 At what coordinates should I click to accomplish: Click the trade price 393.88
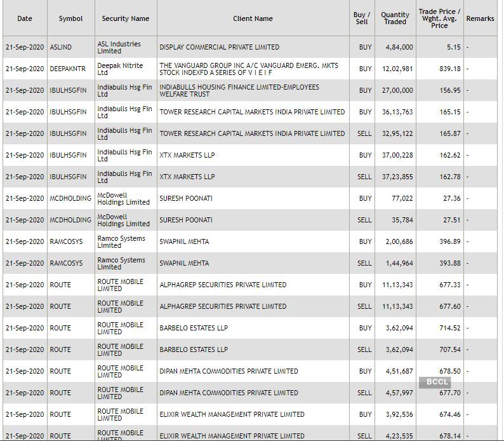click(x=450, y=263)
